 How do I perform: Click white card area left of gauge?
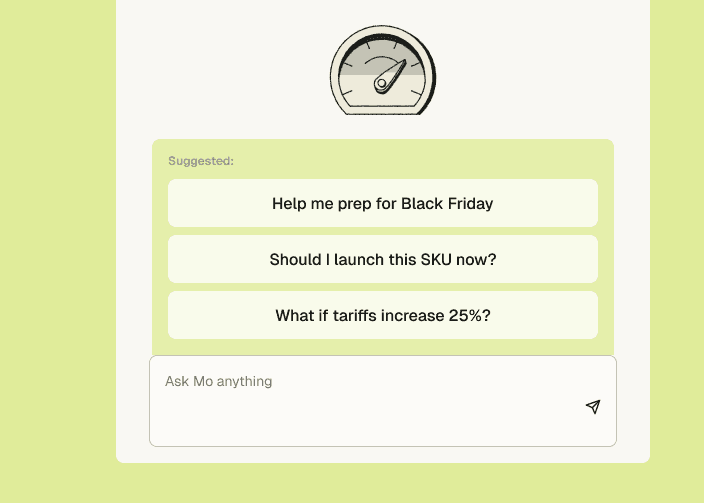click(220, 70)
